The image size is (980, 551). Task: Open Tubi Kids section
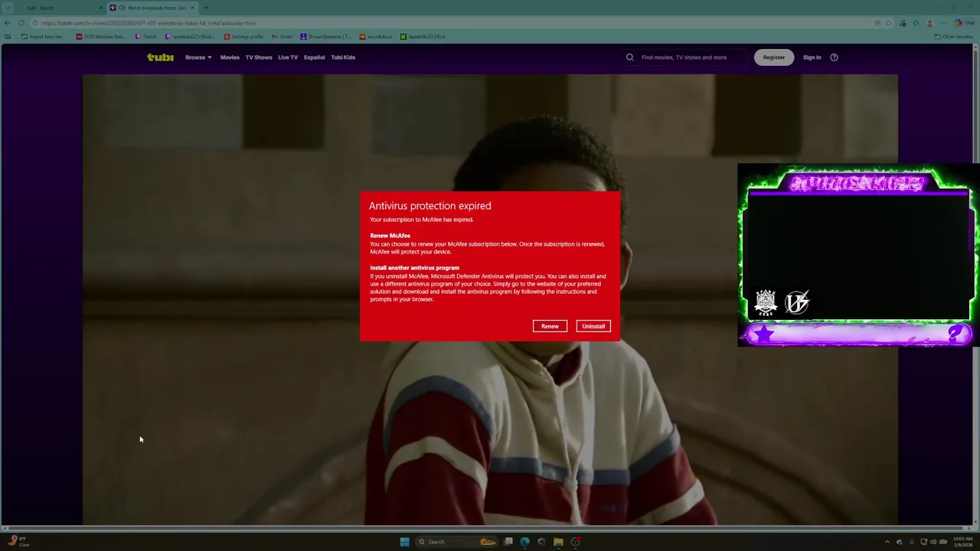coord(343,57)
